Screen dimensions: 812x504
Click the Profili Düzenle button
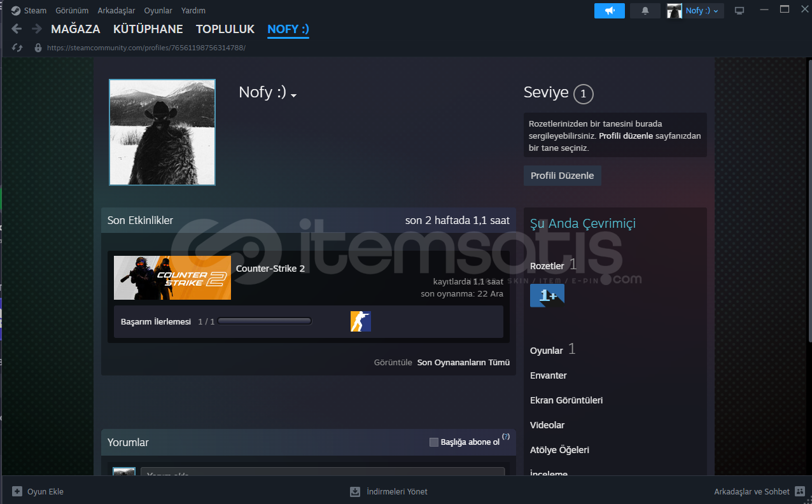pos(562,176)
